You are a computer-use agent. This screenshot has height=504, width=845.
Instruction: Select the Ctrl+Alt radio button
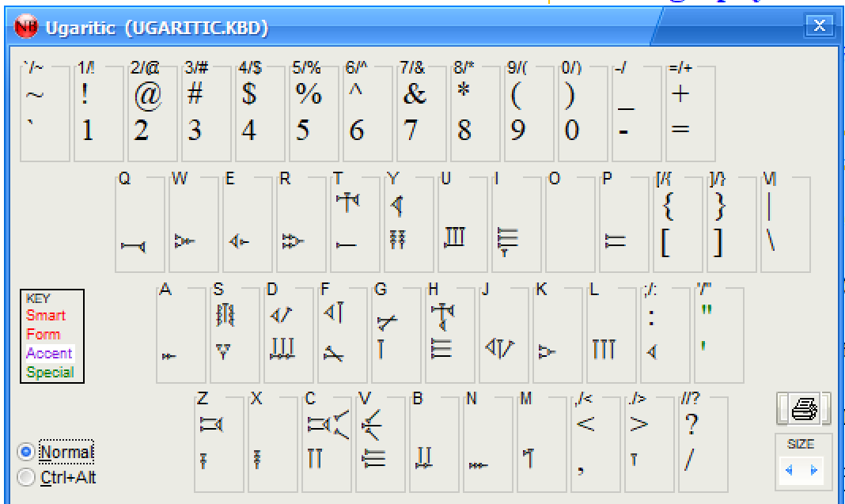point(27,477)
